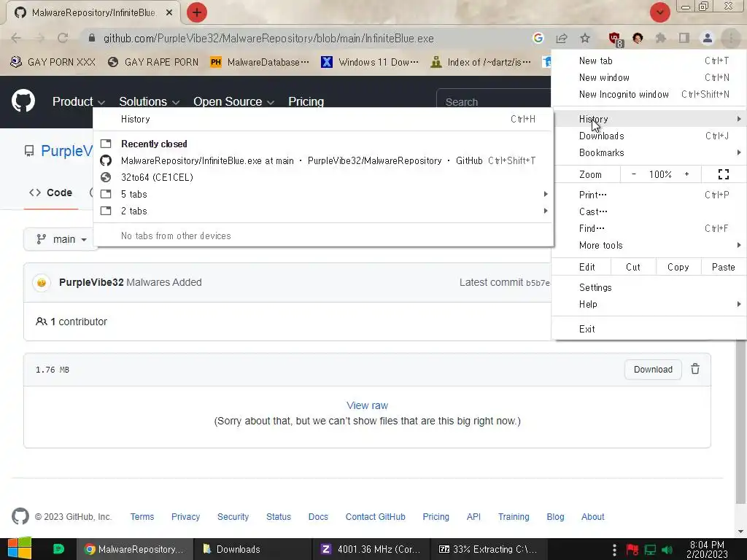Show hidden tray icons via three dots

pos(614,550)
